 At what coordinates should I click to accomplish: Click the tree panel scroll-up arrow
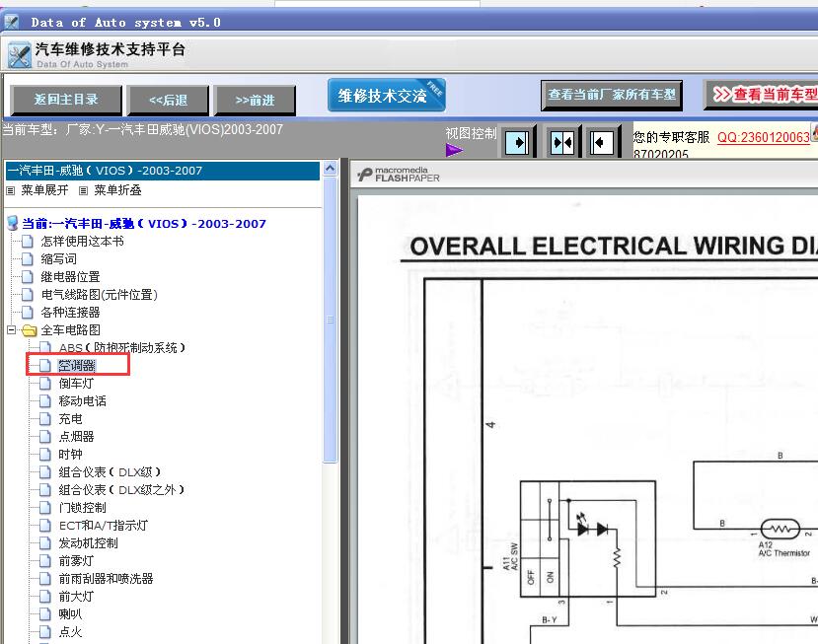330,168
